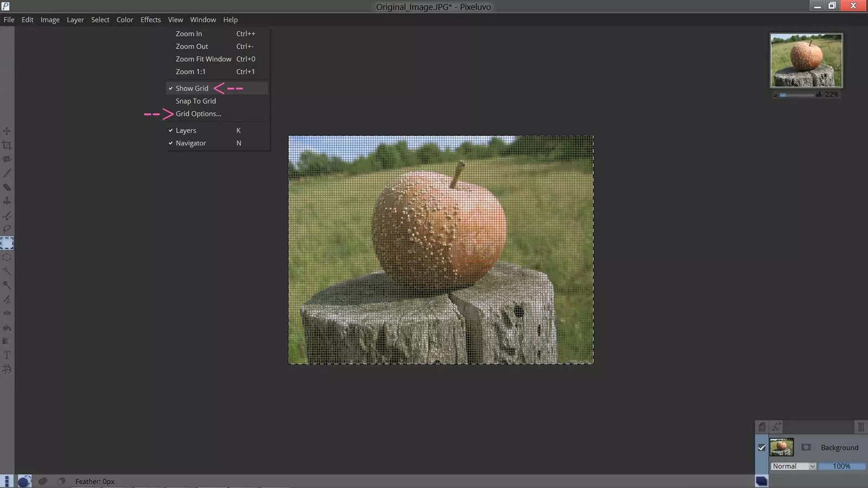Open the Normal blend mode dropdown
The image size is (868, 488).
point(793,466)
